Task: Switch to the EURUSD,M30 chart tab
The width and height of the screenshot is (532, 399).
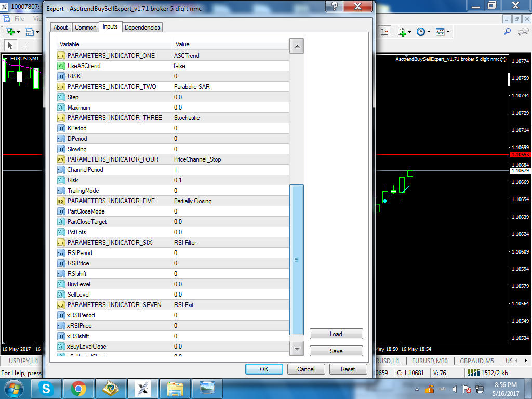Action: 430,361
